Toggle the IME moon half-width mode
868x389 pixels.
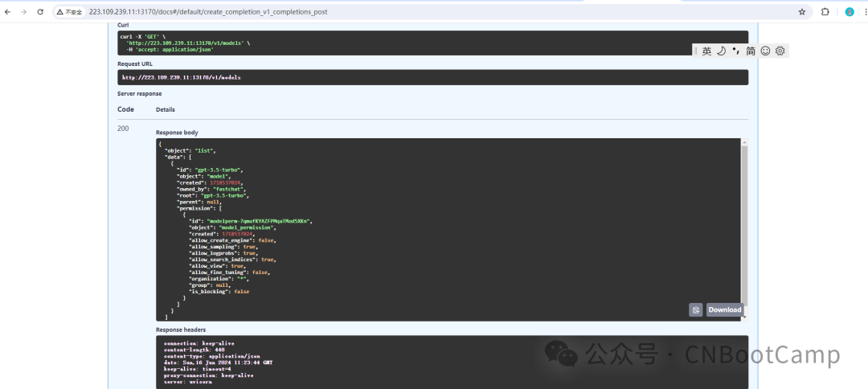(721, 51)
